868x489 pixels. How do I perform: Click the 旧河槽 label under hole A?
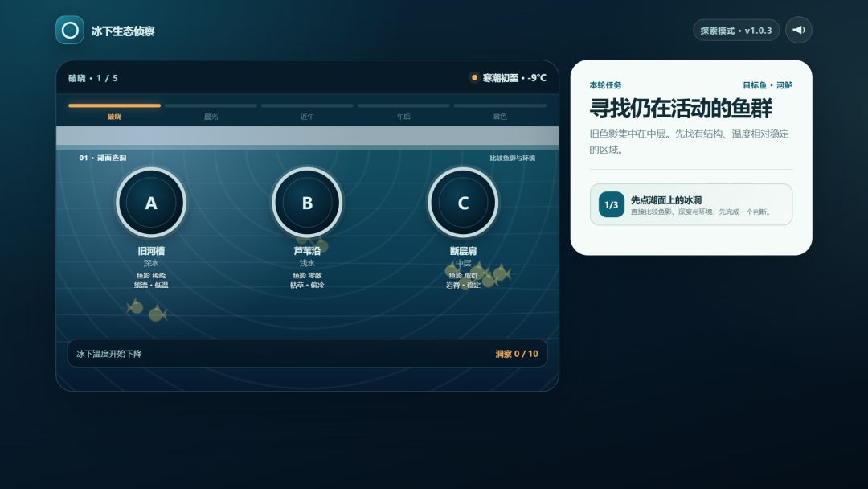pyautogui.click(x=151, y=251)
